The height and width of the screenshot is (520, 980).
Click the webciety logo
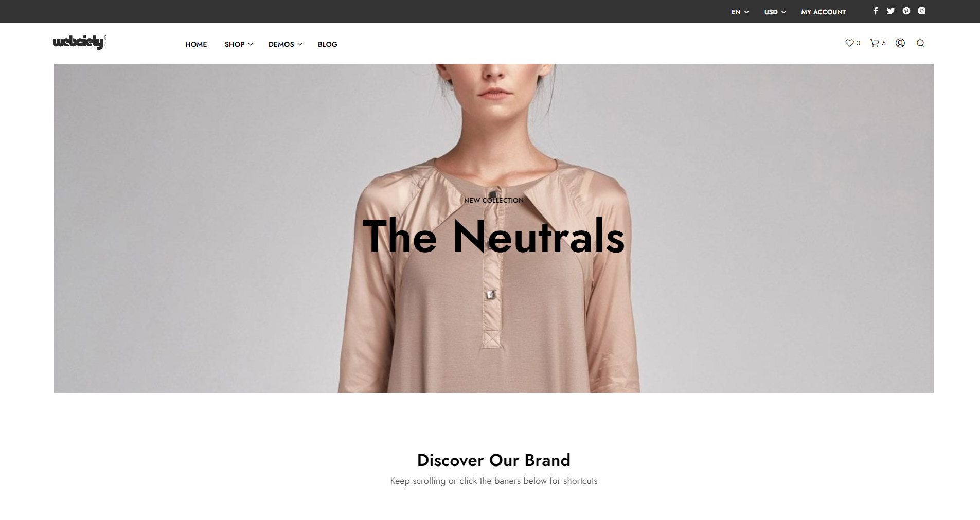(x=79, y=42)
